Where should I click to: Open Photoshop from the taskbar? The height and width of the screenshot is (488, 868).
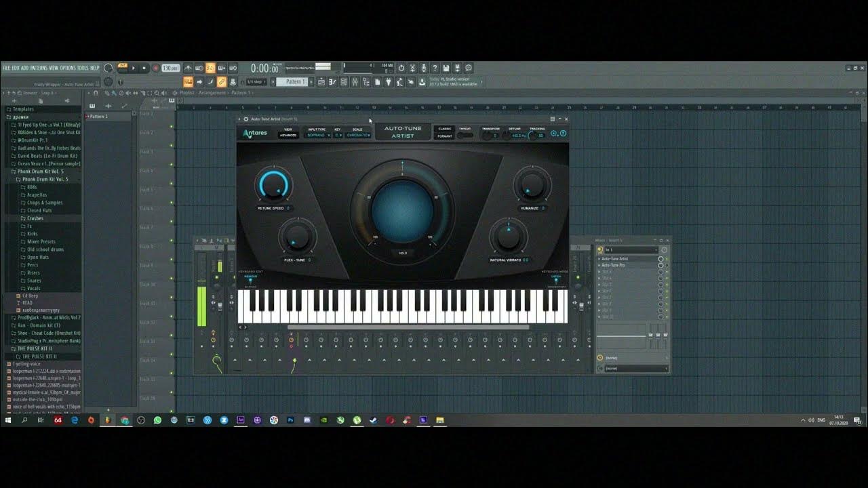pos(290,420)
